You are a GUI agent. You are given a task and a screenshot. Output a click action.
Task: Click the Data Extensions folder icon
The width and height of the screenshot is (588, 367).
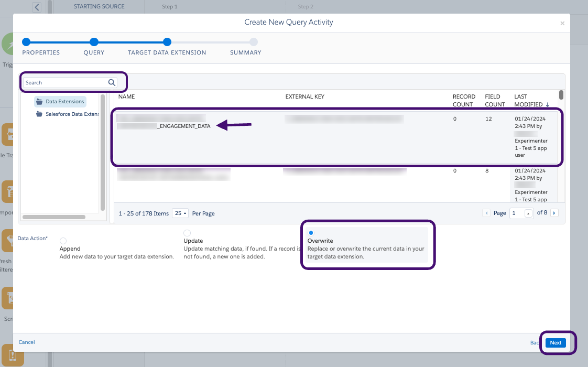click(39, 102)
